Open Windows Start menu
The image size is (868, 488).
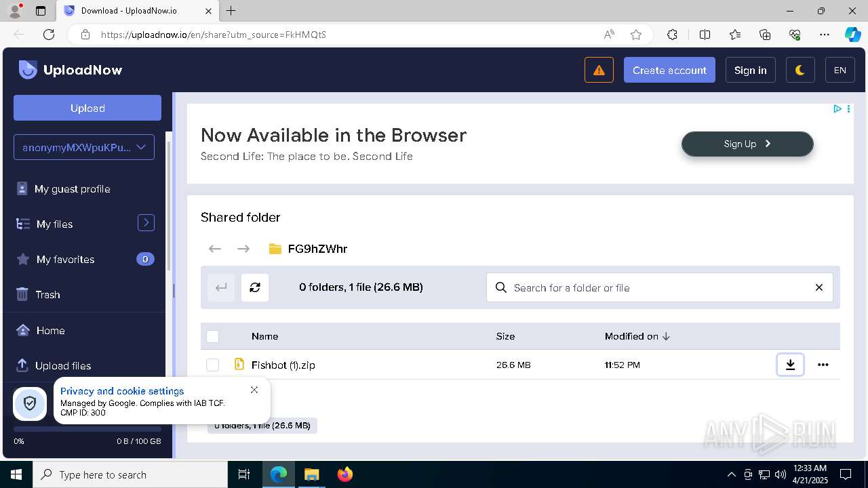tap(16, 474)
